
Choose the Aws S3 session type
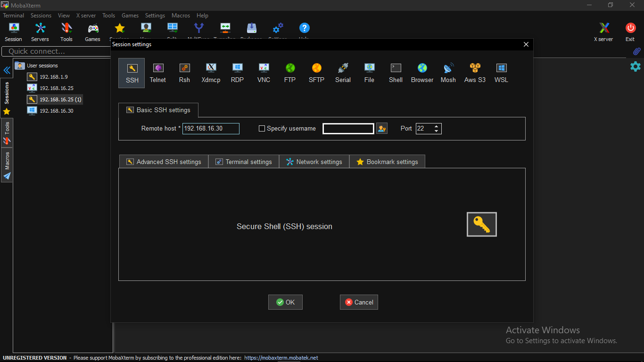pos(475,73)
